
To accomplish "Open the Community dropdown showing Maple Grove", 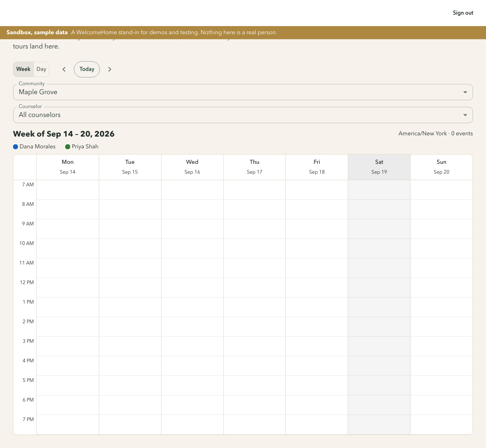I will 243,92.
